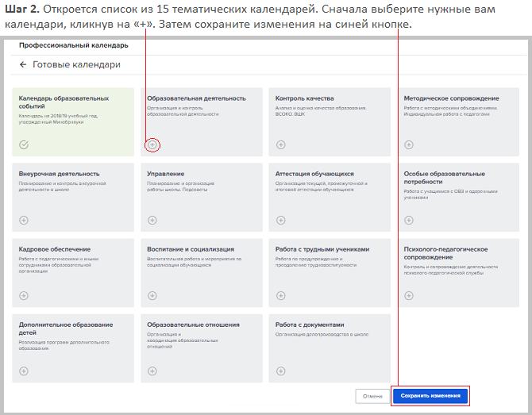Click the Сохранить изменения blue button

(x=430, y=396)
